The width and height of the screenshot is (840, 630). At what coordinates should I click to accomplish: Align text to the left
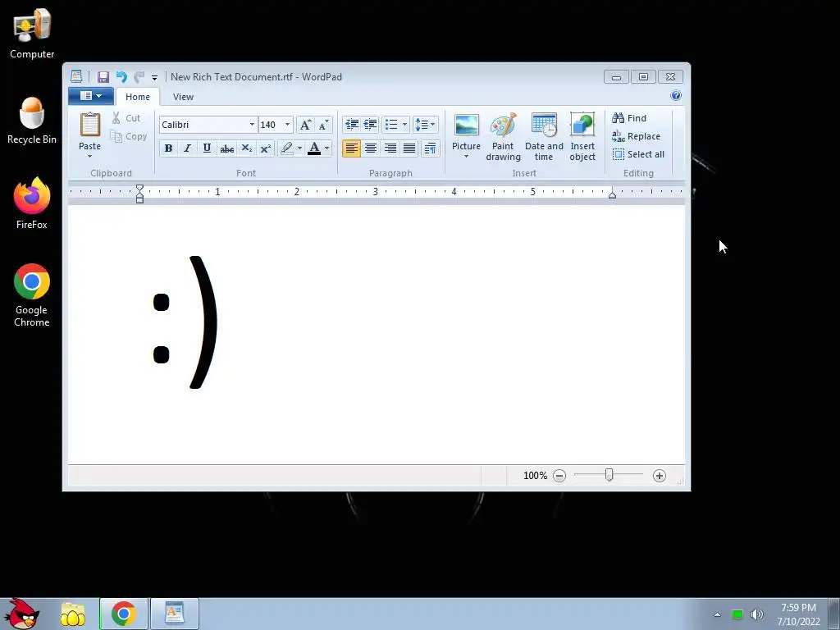tap(351, 148)
